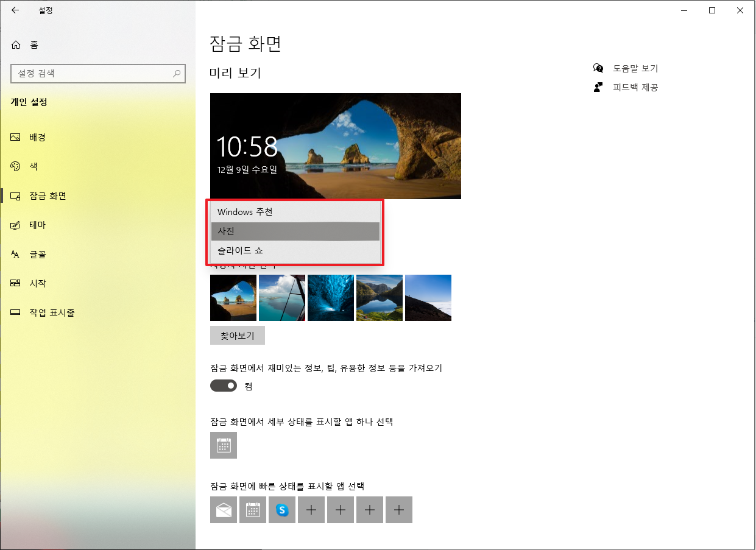This screenshot has height=550, width=756.
Task: Add app with first plus tile
Action: coord(311,510)
